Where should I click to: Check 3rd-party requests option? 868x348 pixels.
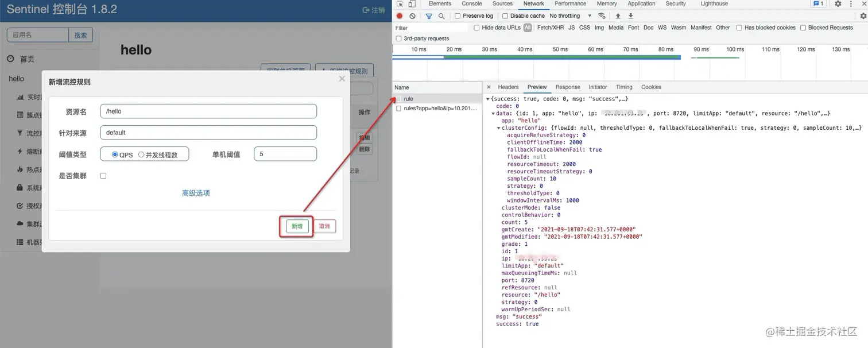point(399,38)
